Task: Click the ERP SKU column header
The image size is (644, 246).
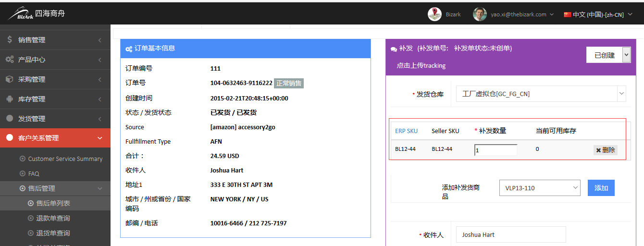Action: point(407,131)
